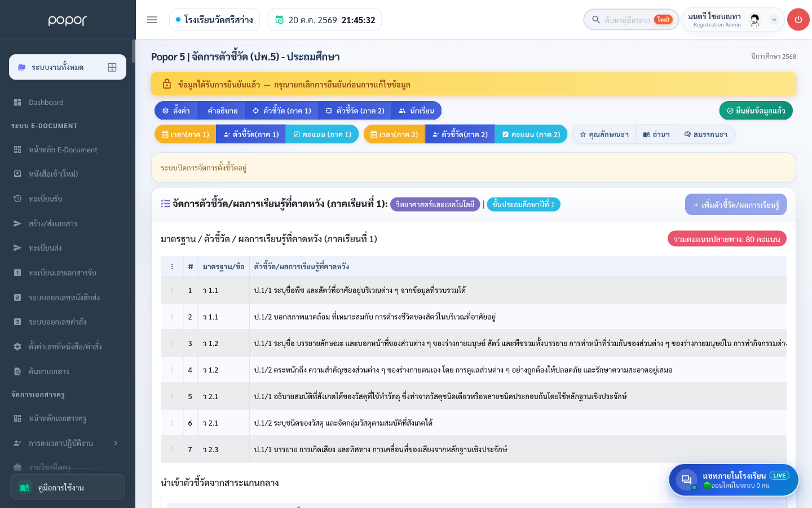
Task: Click the วิทยาศาสตร์และเทคโนโลยี subject badge
Action: (435, 204)
